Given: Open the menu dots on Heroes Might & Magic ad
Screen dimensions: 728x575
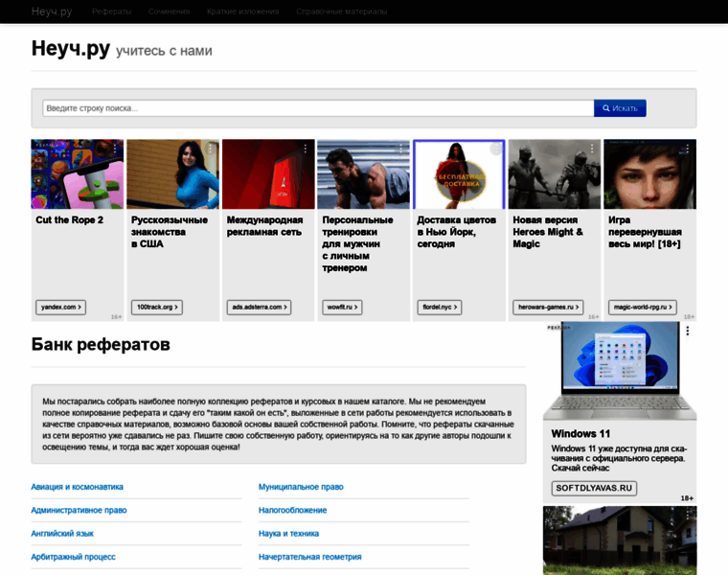Looking at the screenshot, I should point(592,149).
